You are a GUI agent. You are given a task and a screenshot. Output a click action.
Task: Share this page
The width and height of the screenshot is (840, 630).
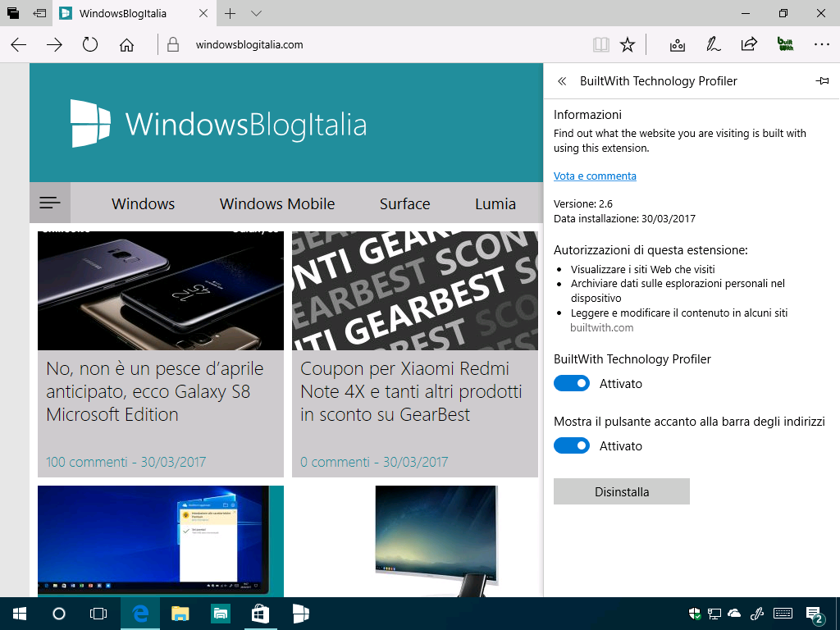pyautogui.click(x=749, y=44)
